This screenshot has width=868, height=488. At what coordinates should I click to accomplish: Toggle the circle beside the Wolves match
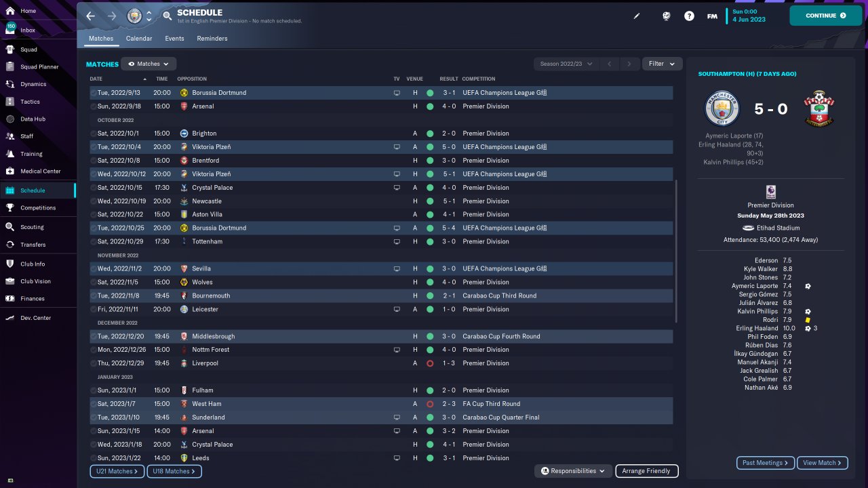tap(94, 283)
